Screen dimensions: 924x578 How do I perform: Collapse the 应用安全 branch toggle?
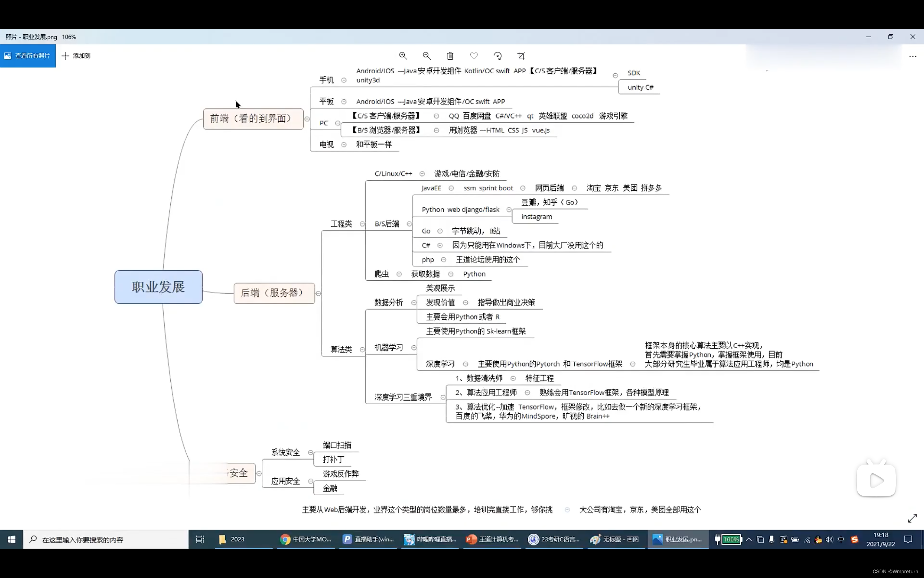(x=310, y=481)
